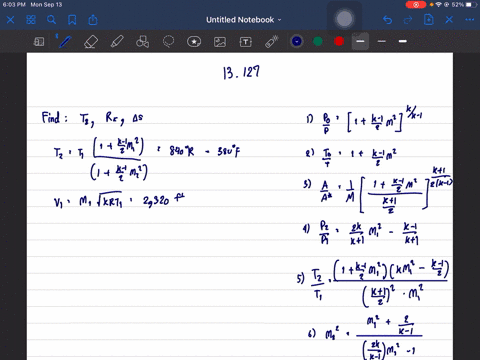The image size is (480, 360).
Task: Redo the last undone stroke
Action: point(408,20)
